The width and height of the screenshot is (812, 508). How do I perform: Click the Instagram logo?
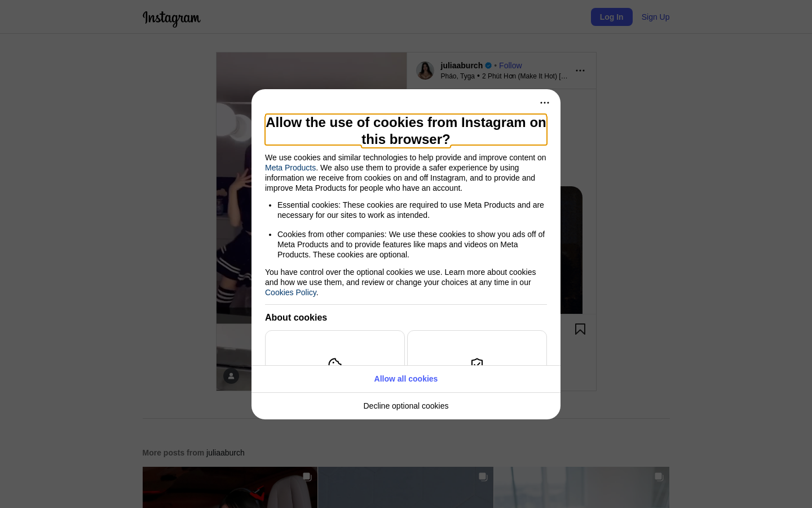(171, 18)
